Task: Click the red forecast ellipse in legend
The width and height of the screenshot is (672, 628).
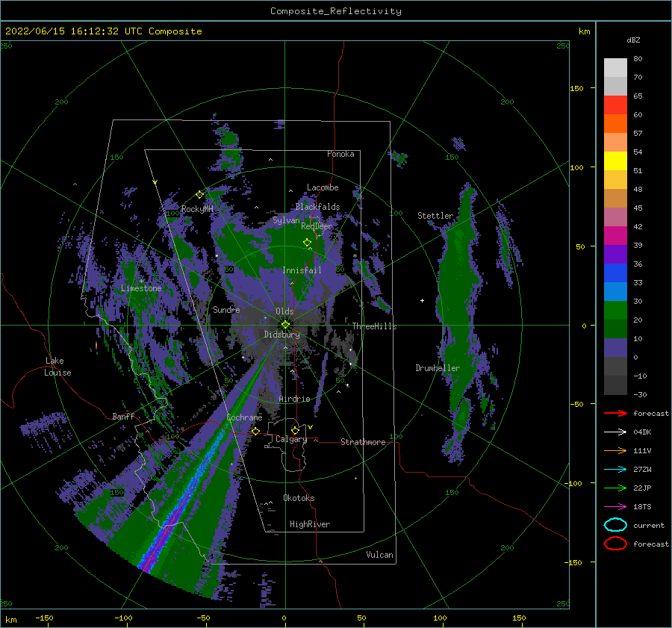Action: 615,544
